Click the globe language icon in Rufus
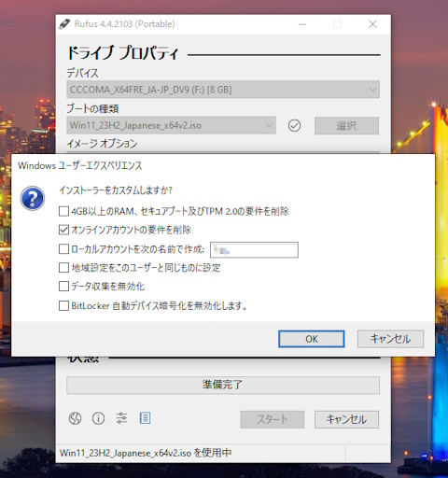The width and height of the screenshot is (448, 478). tap(75, 418)
